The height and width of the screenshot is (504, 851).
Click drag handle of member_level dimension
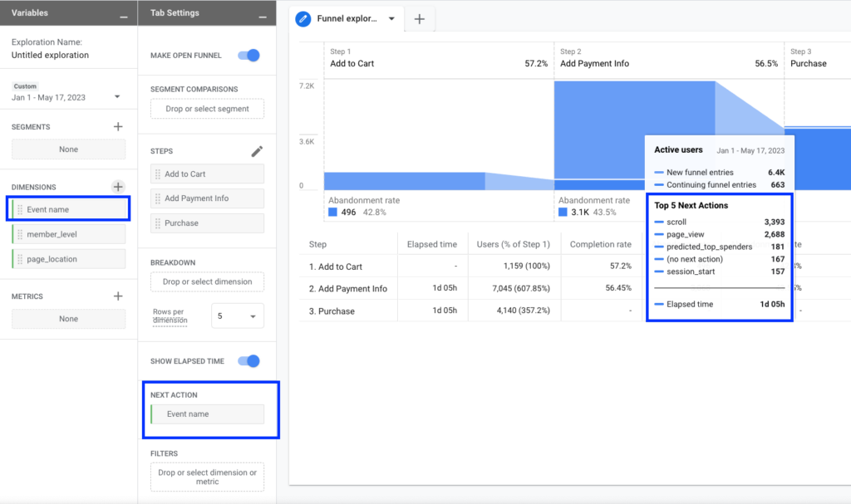20,235
